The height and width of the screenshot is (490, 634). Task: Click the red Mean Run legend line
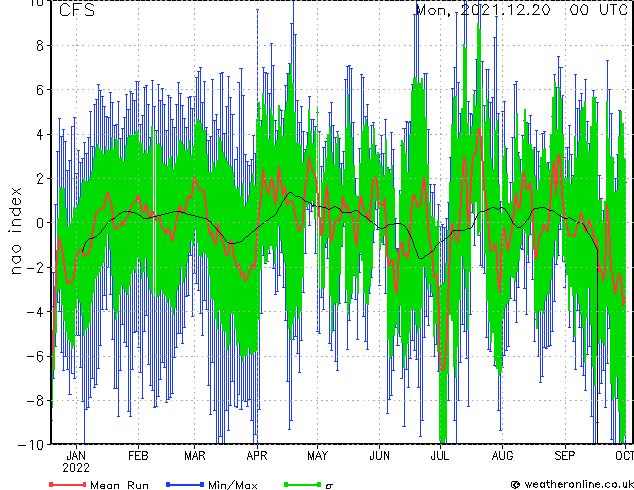tap(67, 484)
